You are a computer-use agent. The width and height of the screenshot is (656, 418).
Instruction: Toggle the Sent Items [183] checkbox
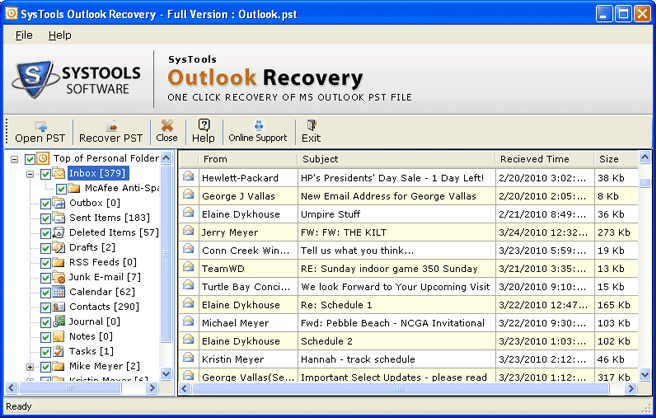tap(45, 218)
